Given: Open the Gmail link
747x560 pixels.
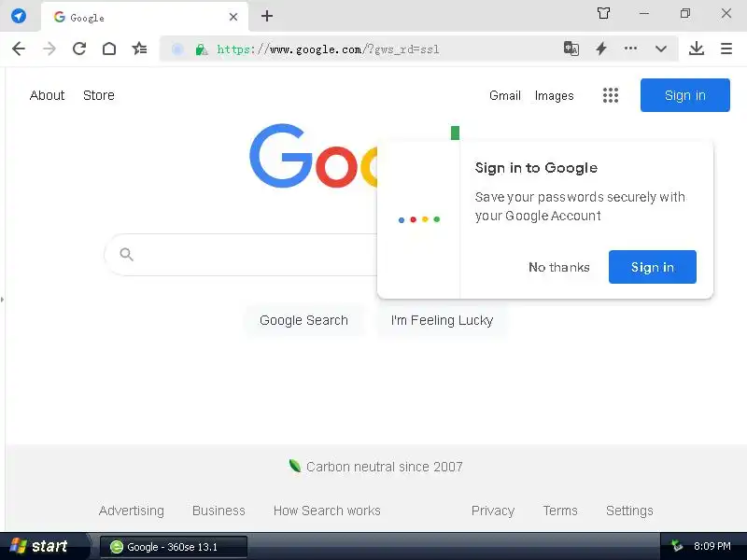Looking at the screenshot, I should 505,96.
